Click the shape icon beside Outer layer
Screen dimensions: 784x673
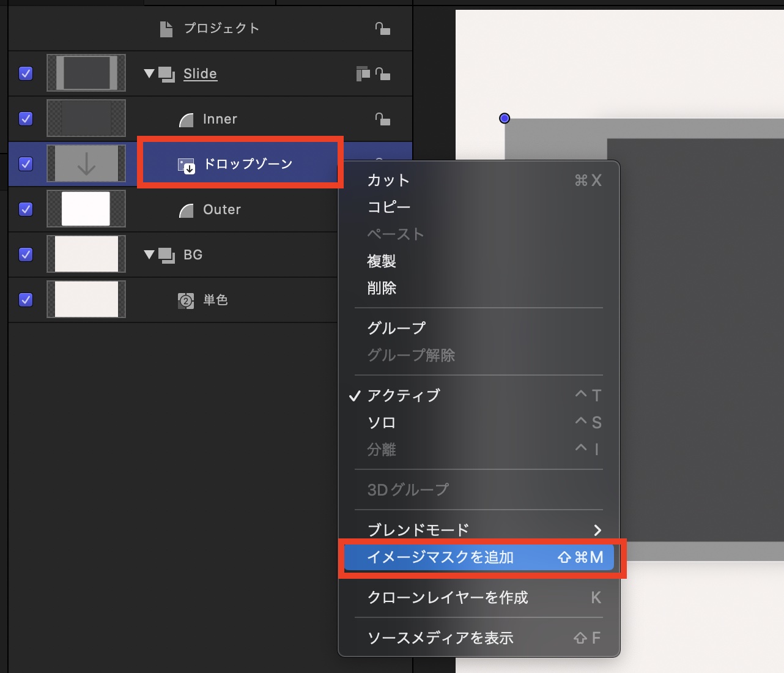pyautogui.click(x=186, y=210)
